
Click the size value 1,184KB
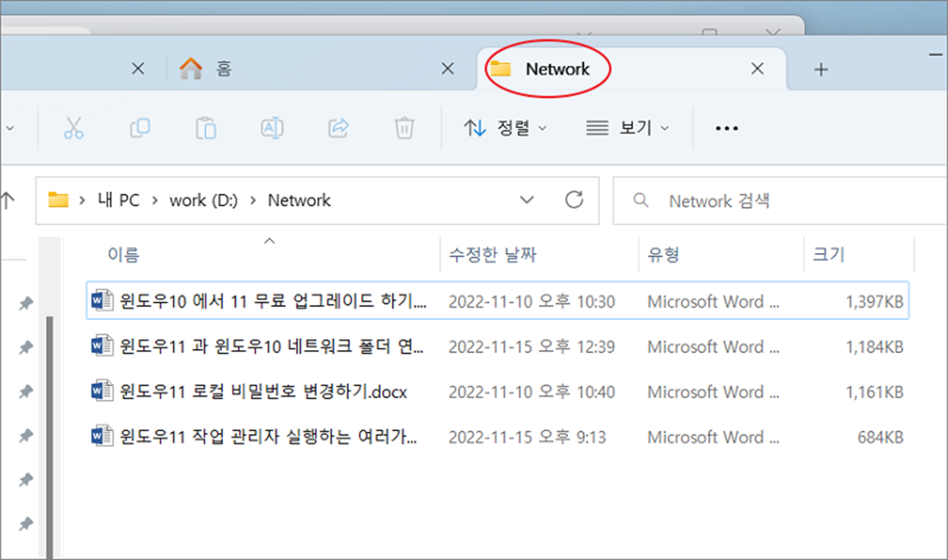[874, 347]
